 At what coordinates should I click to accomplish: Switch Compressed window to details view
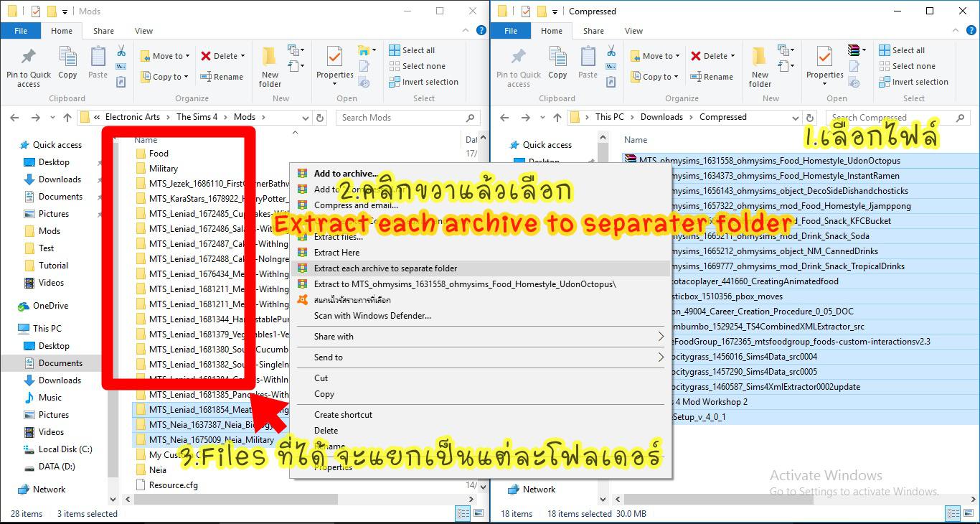pos(953,513)
